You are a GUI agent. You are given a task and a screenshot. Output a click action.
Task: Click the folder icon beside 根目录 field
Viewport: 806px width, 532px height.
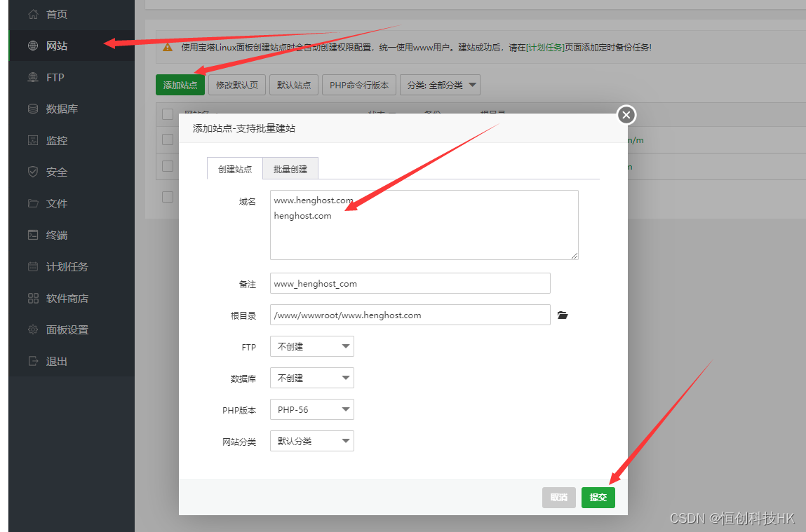click(563, 315)
